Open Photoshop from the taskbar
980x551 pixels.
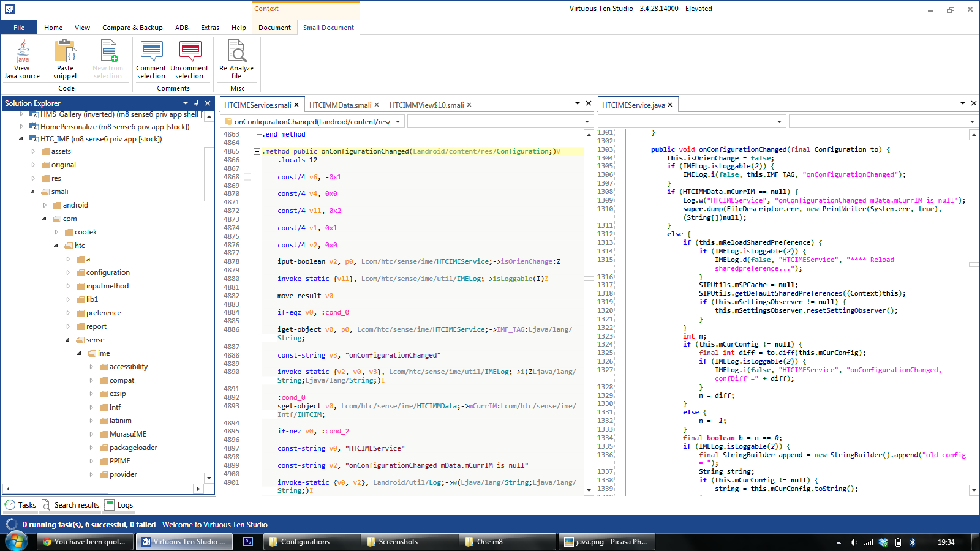tap(248, 542)
